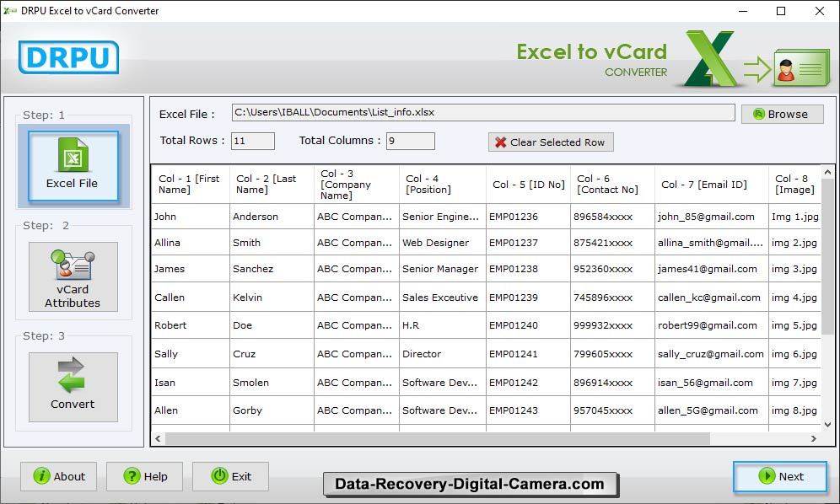The image size is (840, 504).
Task: Click the 799605xxxx contact cell
Action: tap(612, 353)
